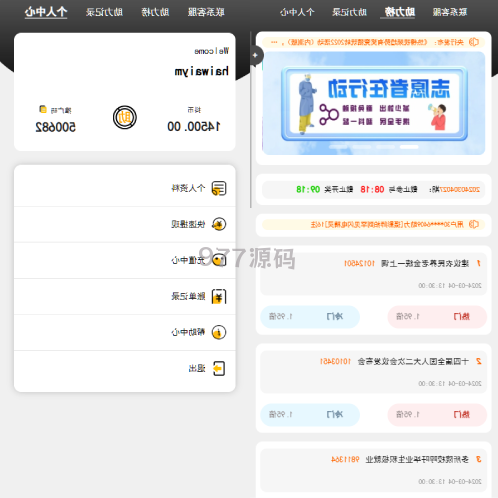Click the balance value 14500.00
Screen dimensions: 498x498
(x=194, y=127)
